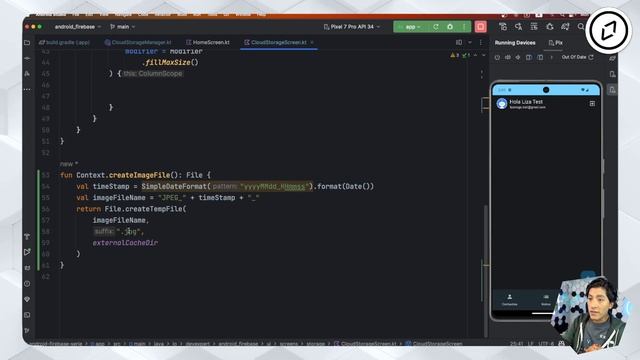Stop the running app with the red button

(481, 27)
